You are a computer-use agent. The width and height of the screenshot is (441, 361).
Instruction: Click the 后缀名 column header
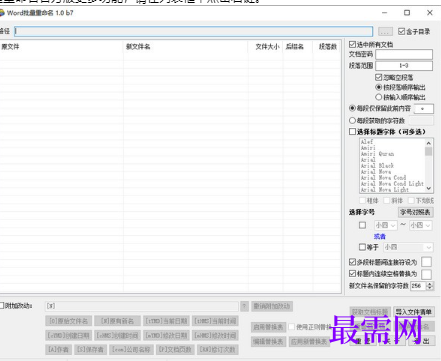tap(298, 47)
